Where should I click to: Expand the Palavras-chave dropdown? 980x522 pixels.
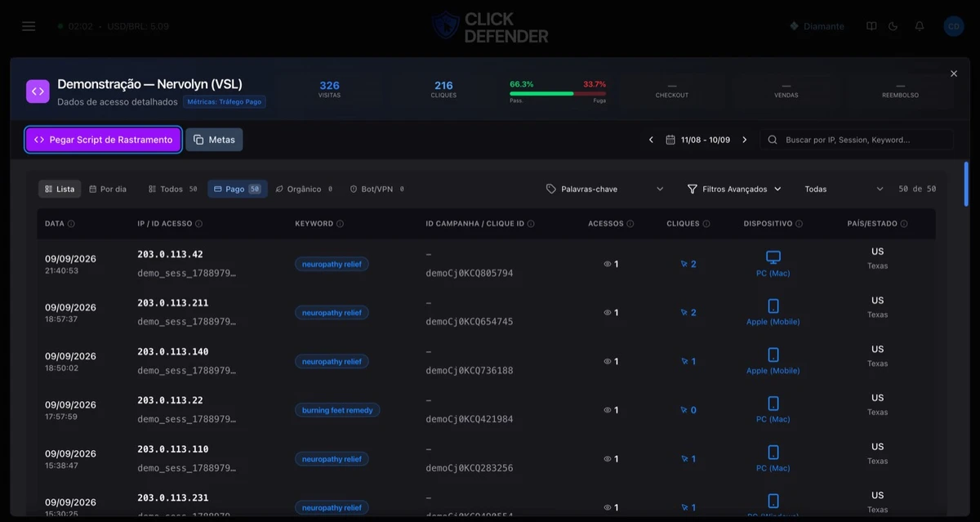[x=605, y=189]
